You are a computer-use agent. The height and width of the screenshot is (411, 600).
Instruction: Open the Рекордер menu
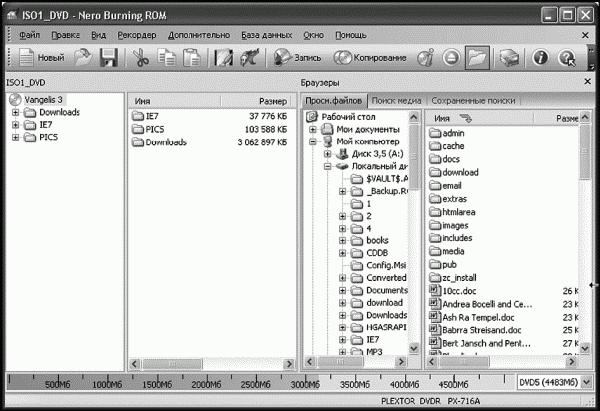pyautogui.click(x=137, y=35)
